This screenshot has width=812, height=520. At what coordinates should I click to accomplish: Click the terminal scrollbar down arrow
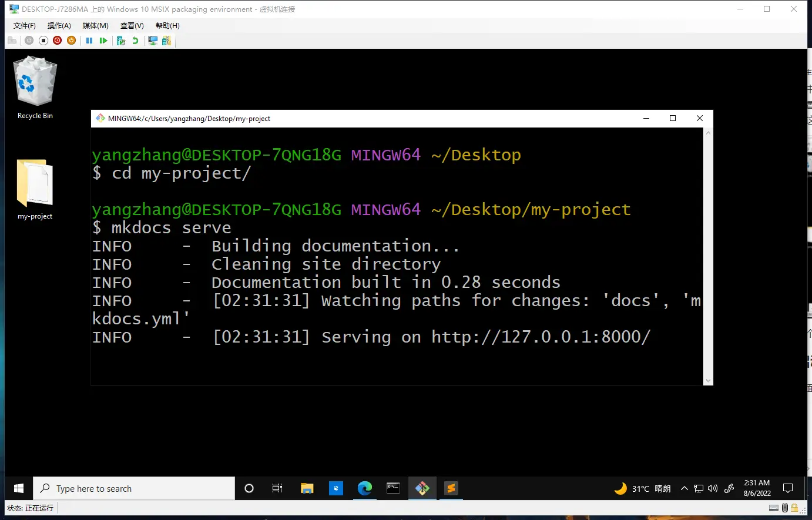click(708, 381)
